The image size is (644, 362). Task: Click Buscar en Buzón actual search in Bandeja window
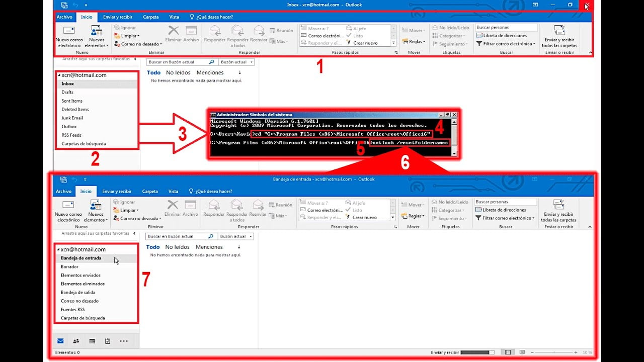181,236
